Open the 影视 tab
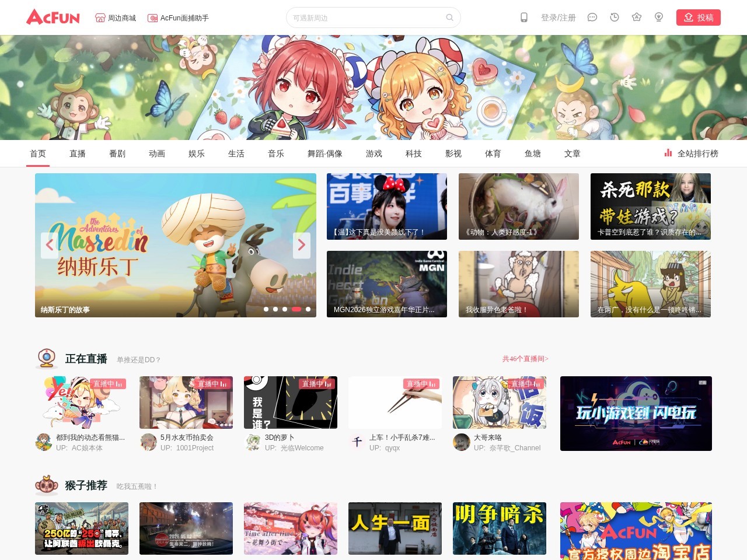747x560 pixels. [453, 153]
